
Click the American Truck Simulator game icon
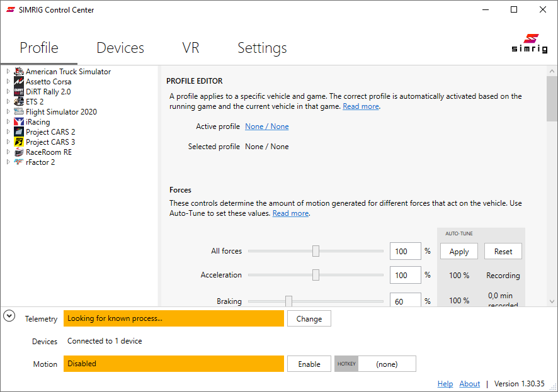point(19,72)
